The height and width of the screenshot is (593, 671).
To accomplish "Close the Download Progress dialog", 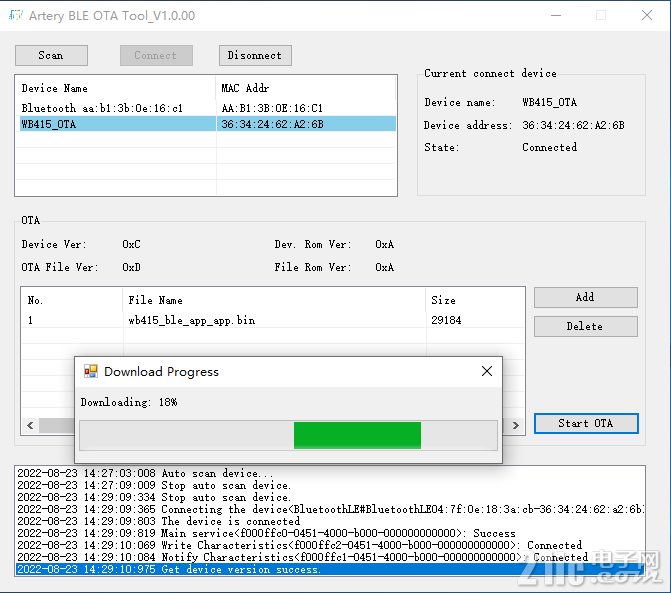I will 487,371.
